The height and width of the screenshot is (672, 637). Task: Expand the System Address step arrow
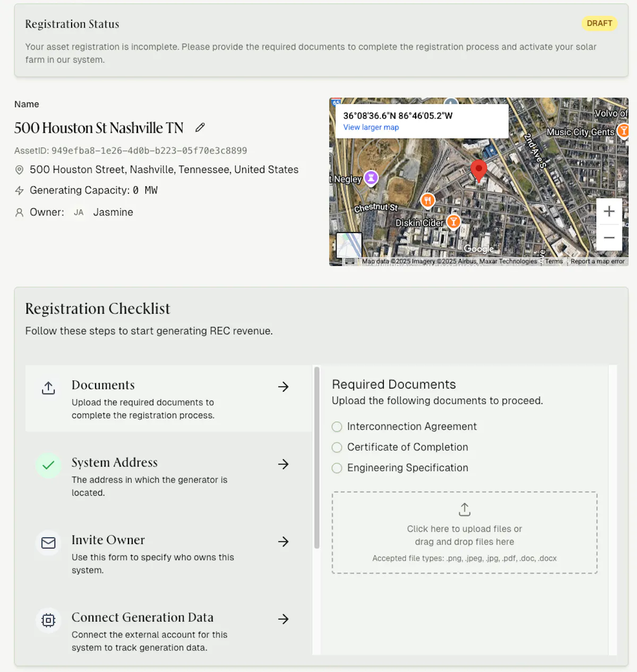[x=283, y=464]
